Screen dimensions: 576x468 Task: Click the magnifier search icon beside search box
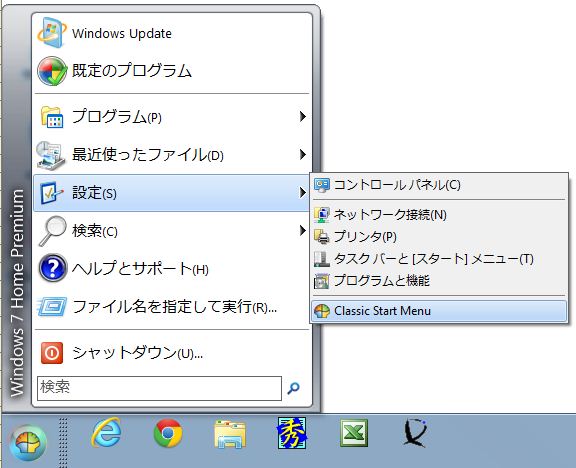(294, 388)
